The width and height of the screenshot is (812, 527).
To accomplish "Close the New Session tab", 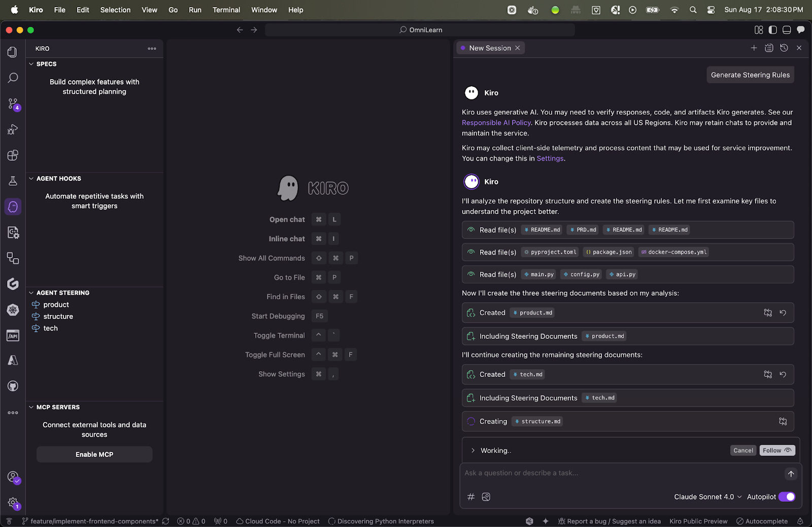I will (x=517, y=48).
